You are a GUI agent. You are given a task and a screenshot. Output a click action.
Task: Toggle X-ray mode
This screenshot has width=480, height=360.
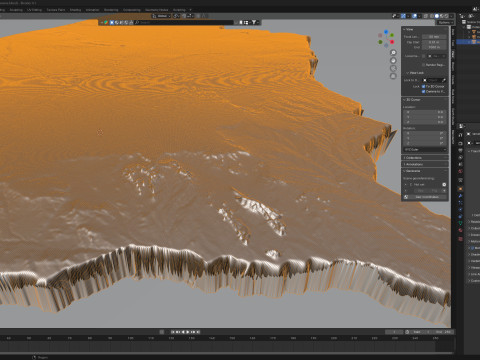click(426, 16)
